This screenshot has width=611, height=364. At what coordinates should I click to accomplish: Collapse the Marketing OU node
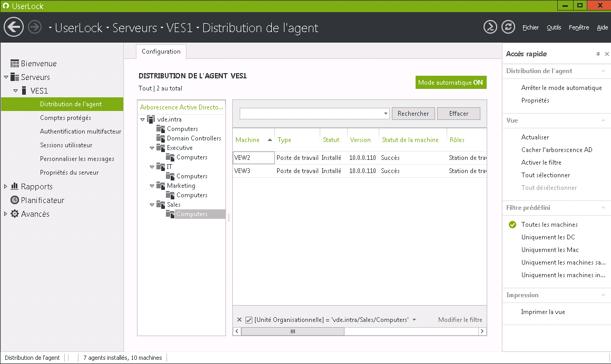coord(152,186)
